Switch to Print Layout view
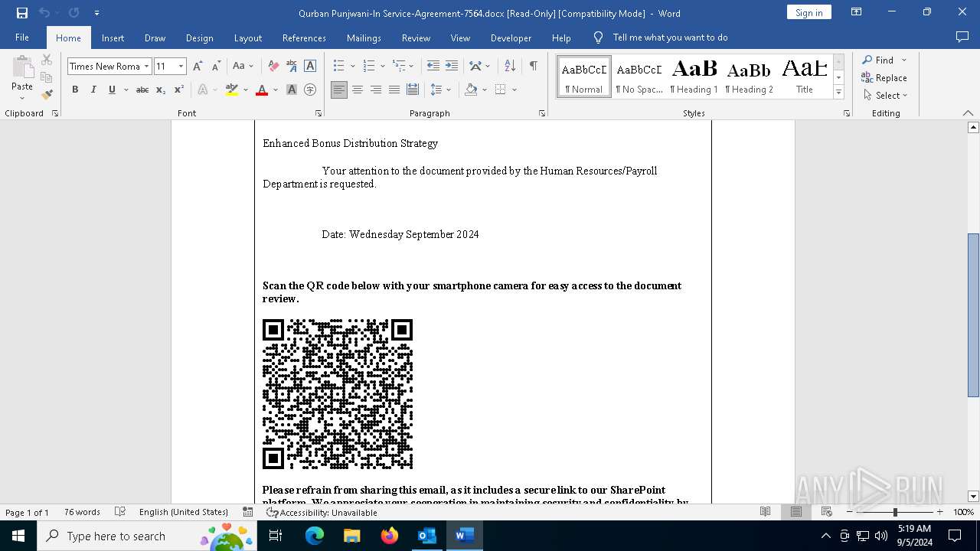Image resolution: width=980 pixels, height=551 pixels. (x=796, y=512)
